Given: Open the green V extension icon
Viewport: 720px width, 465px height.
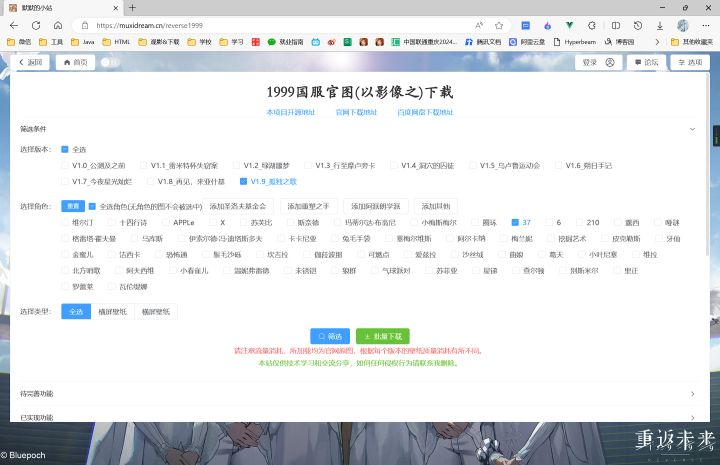Looking at the screenshot, I should coord(569,26).
